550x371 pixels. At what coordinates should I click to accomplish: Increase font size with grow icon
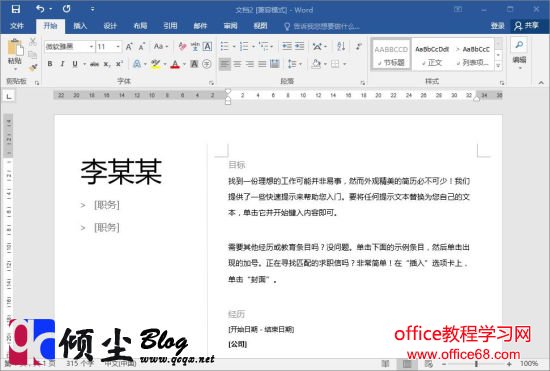point(129,46)
